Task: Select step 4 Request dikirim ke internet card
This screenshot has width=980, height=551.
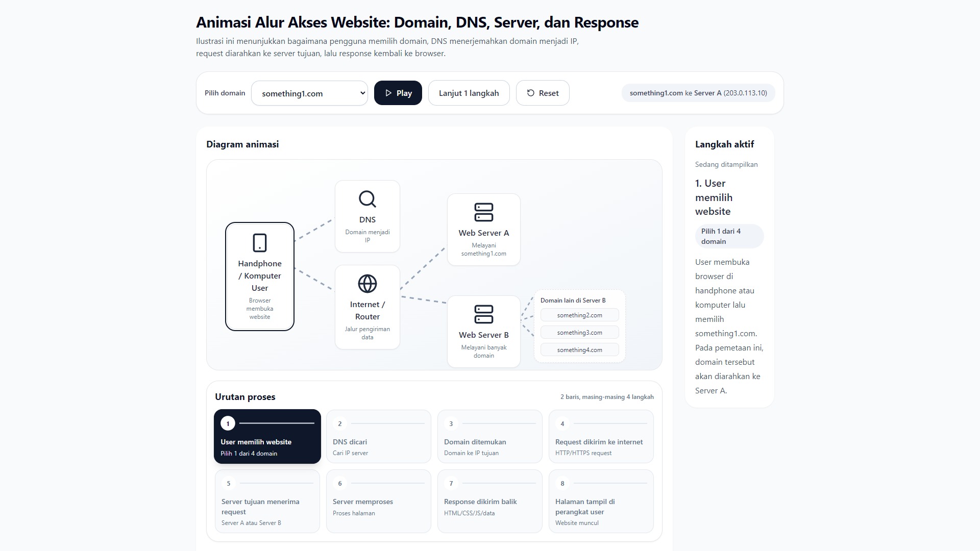Action: pyautogui.click(x=601, y=437)
